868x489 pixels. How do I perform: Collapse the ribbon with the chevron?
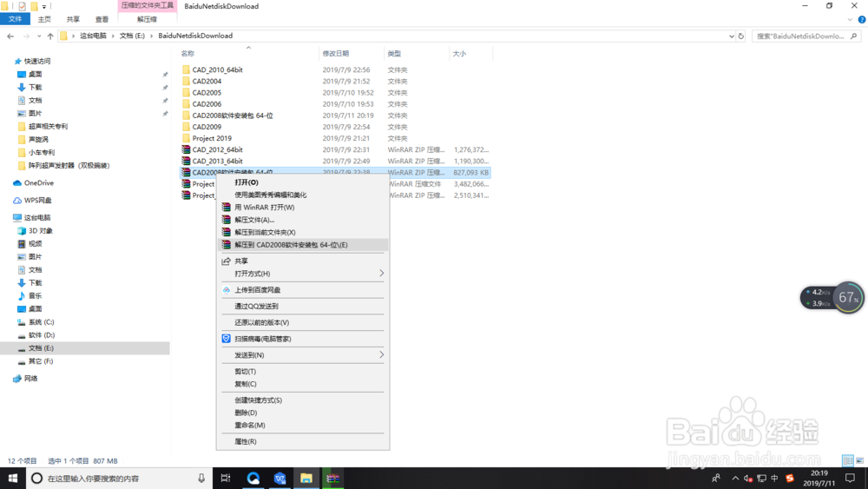(x=850, y=19)
